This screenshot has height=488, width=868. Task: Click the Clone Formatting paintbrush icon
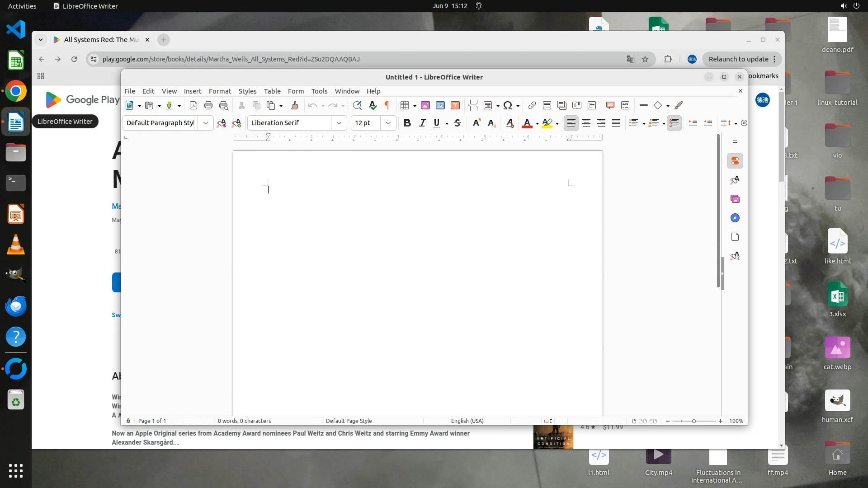point(295,105)
